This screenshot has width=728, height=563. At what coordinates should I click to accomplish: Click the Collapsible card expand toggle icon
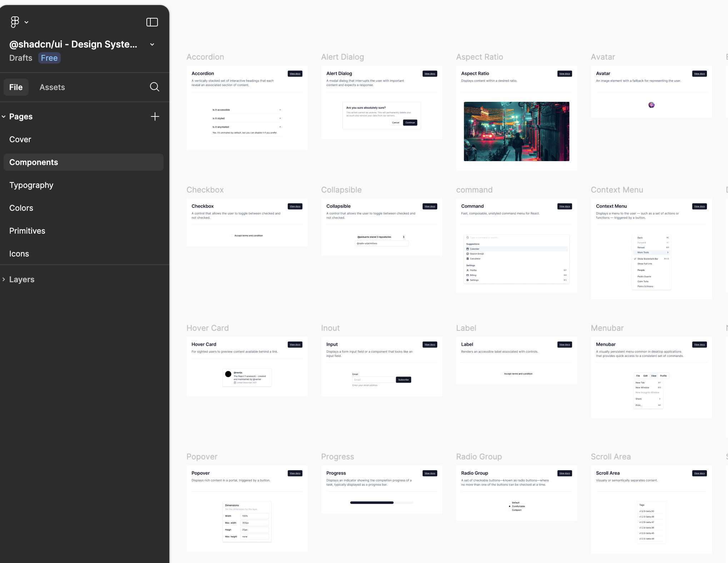pos(404,237)
